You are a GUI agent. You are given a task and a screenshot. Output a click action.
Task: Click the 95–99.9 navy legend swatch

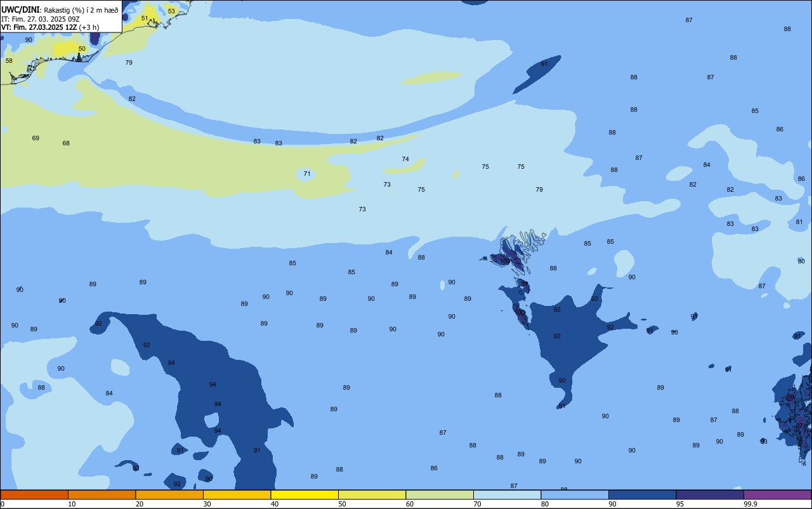pos(710,494)
